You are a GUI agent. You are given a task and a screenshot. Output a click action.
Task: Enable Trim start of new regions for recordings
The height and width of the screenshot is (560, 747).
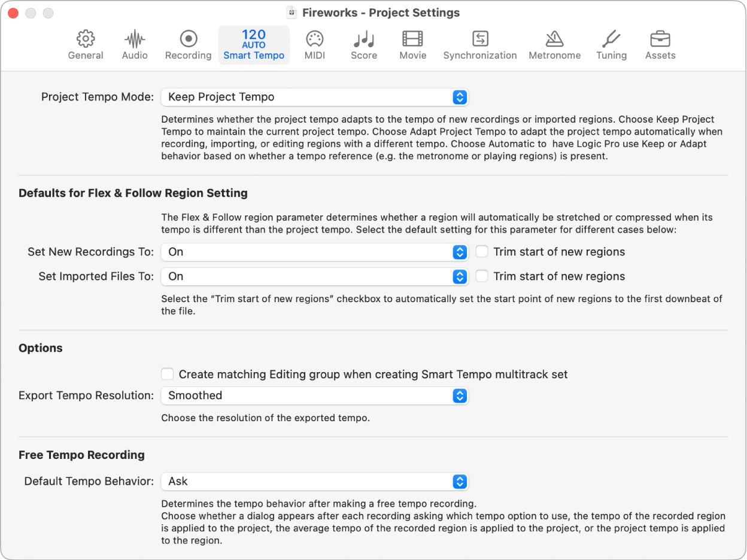pos(482,251)
